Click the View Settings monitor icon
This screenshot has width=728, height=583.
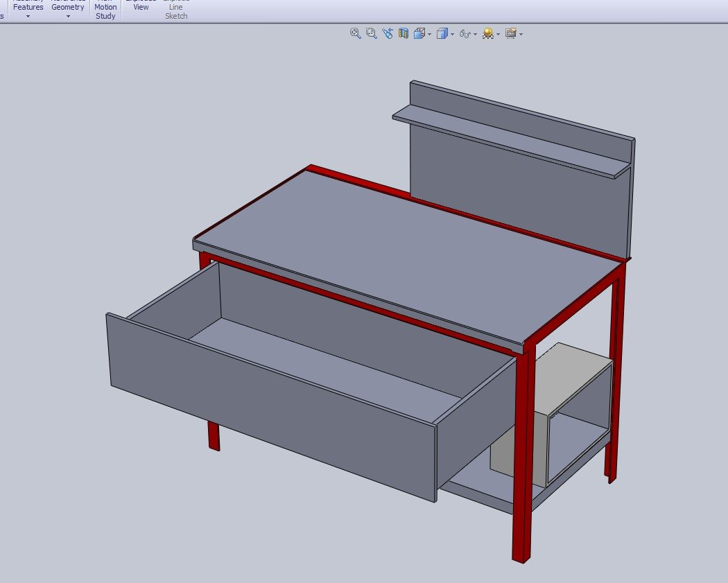[x=511, y=33]
